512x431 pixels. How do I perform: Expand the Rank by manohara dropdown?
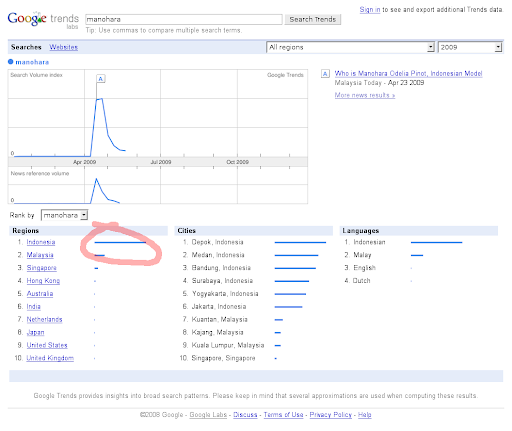64,215
